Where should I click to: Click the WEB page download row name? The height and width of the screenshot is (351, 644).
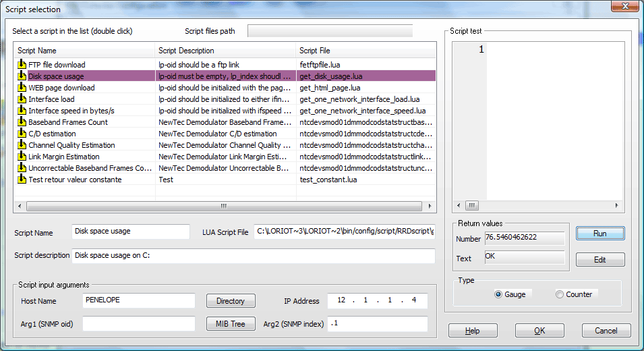coord(61,88)
